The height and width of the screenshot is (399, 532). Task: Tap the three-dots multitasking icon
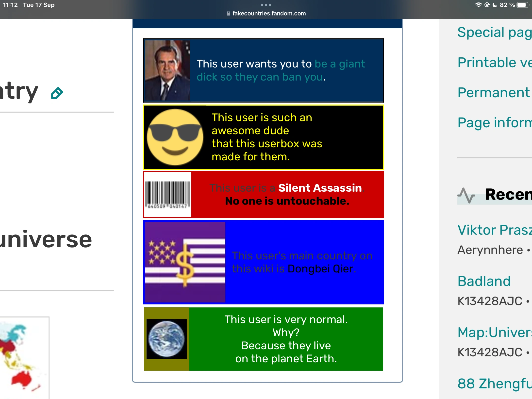[266, 5]
